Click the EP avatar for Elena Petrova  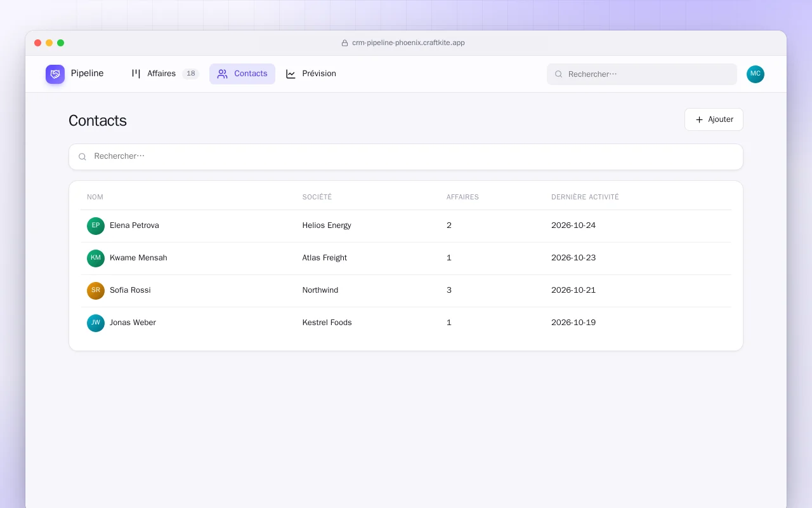coord(96,226)
